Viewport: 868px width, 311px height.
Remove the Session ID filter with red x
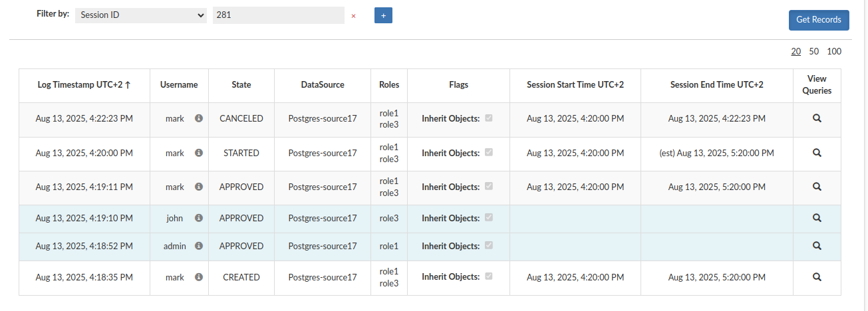click(353, 15)
